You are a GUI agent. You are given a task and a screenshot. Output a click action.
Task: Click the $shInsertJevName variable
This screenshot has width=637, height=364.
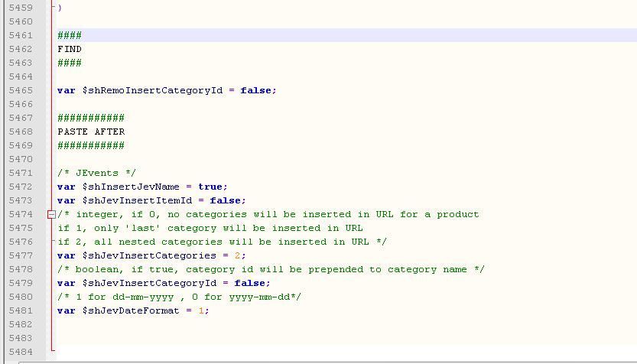(x=131, y=187)
